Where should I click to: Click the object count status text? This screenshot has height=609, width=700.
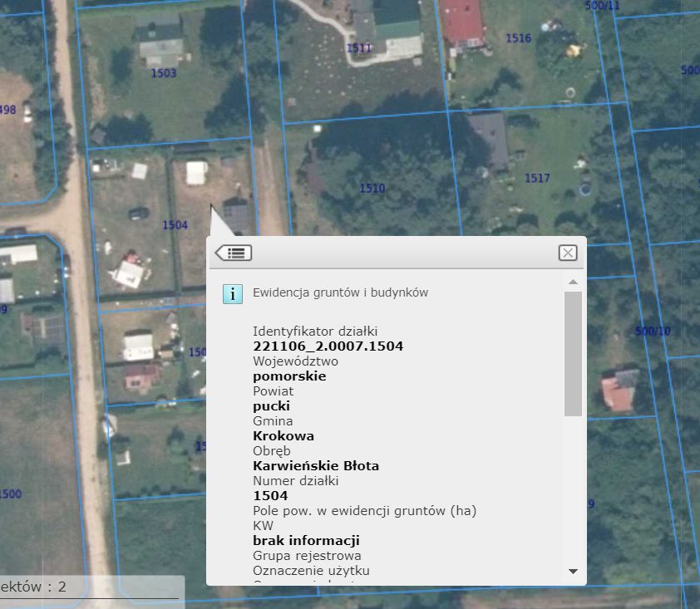pos(33,587)
